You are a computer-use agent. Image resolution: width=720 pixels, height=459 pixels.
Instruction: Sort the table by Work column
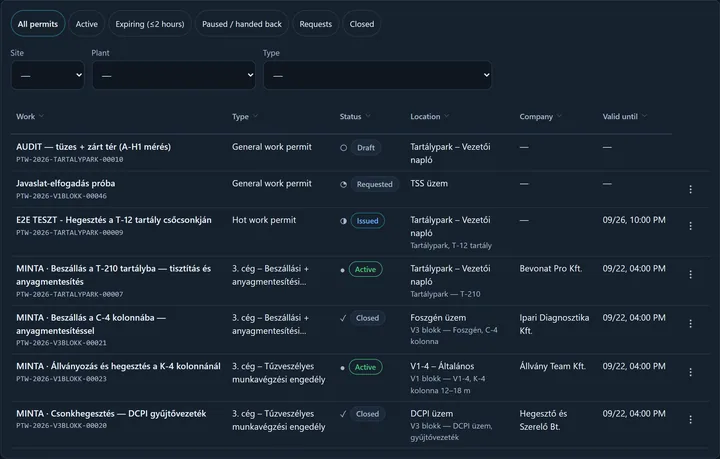tap(30, 117)
